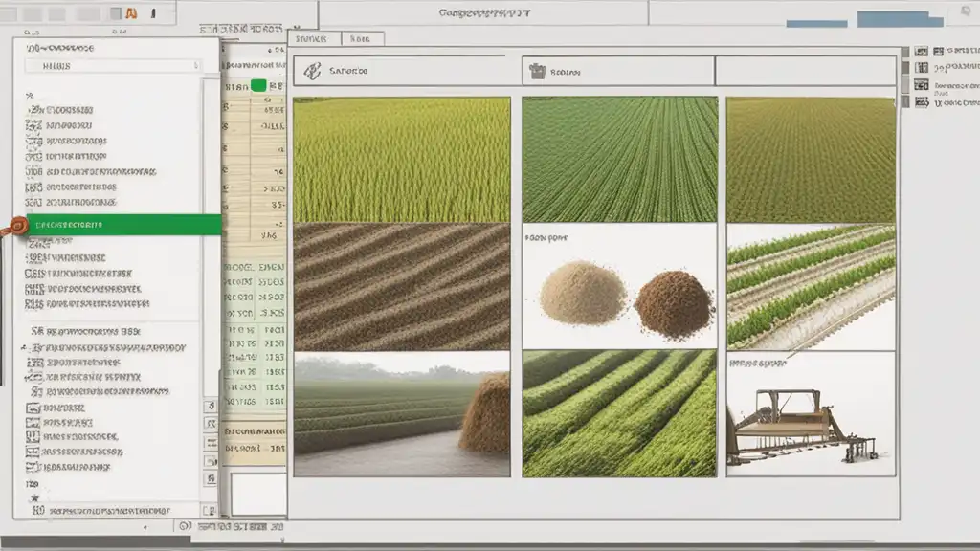Click the bottom button in sidebar's vertical icon strip
Image resolution: width=980 pixels, height=551 pixels.
tap(212, 478)
